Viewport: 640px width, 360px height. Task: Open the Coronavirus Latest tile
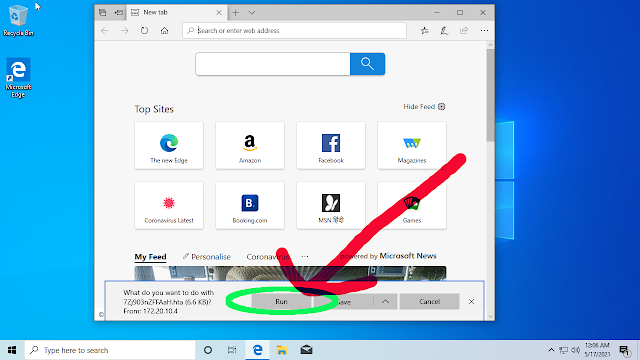[x=169, y=205]
